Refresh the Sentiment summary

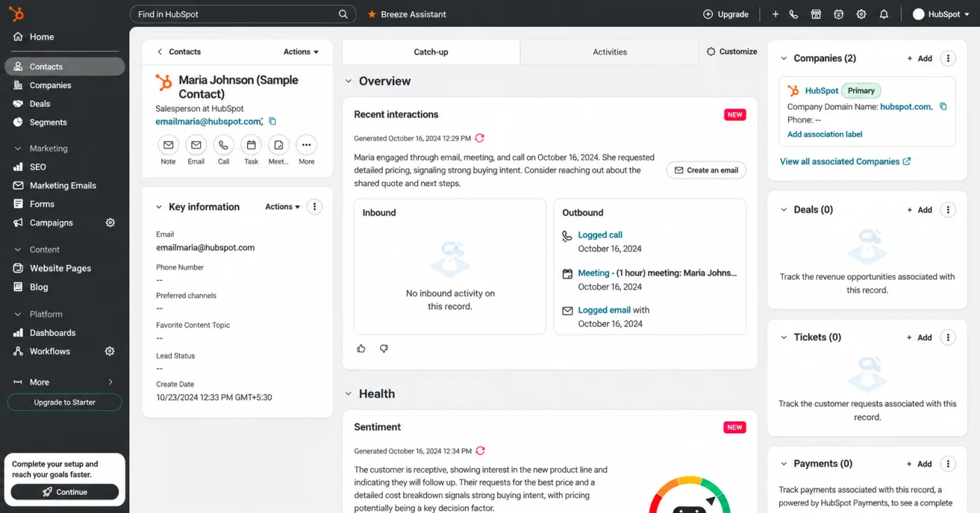click(480, 451)
